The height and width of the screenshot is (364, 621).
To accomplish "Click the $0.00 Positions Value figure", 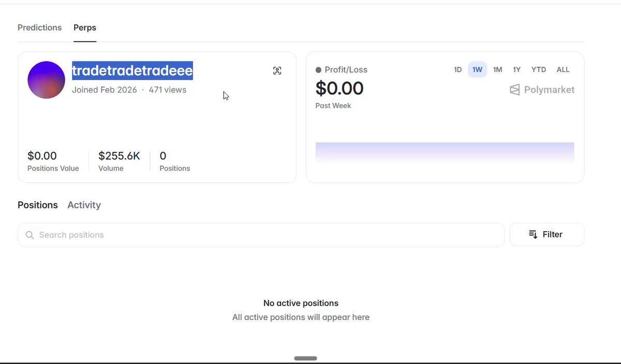I will pos(42,156).
